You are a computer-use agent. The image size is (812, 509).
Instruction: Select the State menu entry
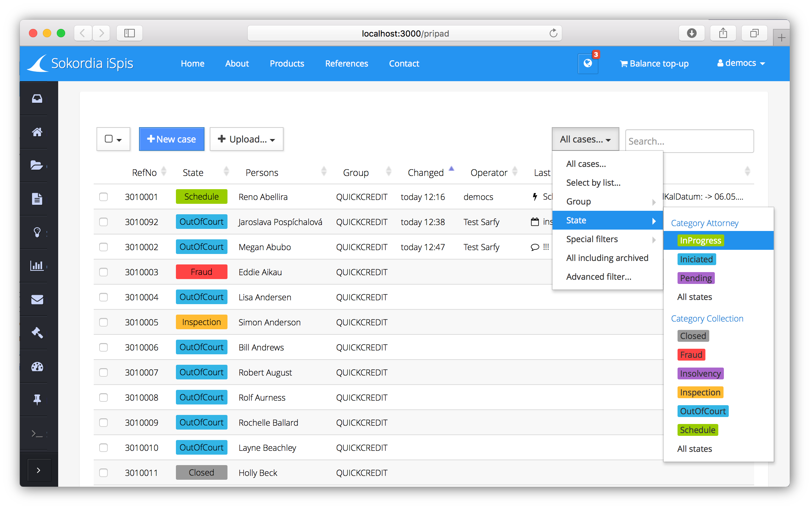pos(608,220)
